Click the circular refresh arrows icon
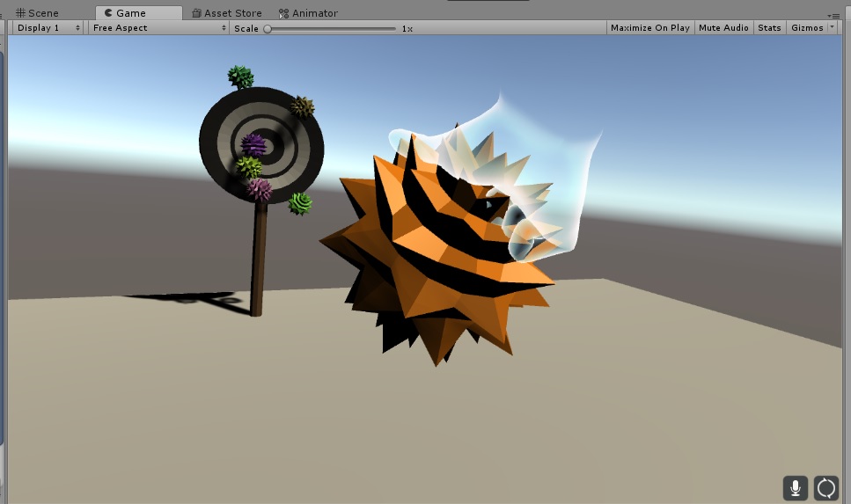 pos(826,487)
